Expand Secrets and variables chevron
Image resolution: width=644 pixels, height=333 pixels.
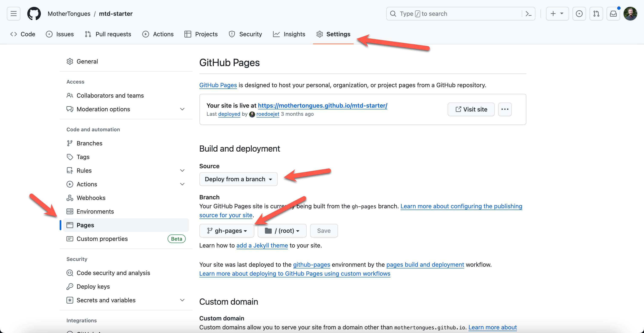coord(182,300)
